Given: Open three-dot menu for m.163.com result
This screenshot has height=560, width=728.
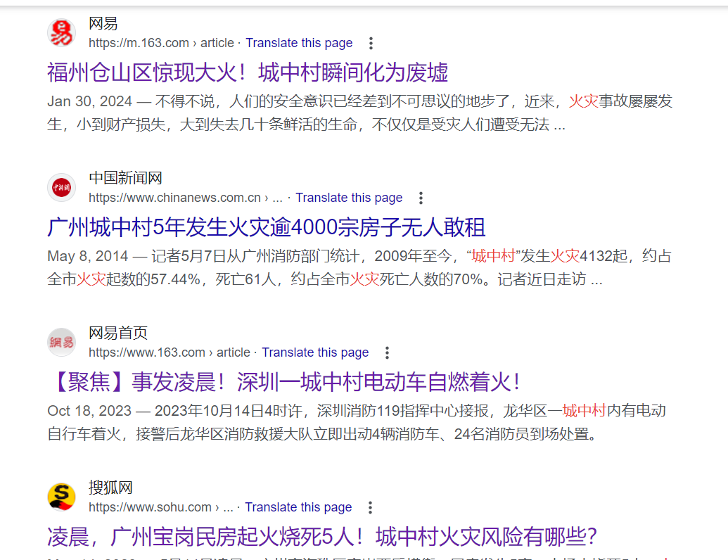Looking at the screenshot, I should click(x=371, y=43).
